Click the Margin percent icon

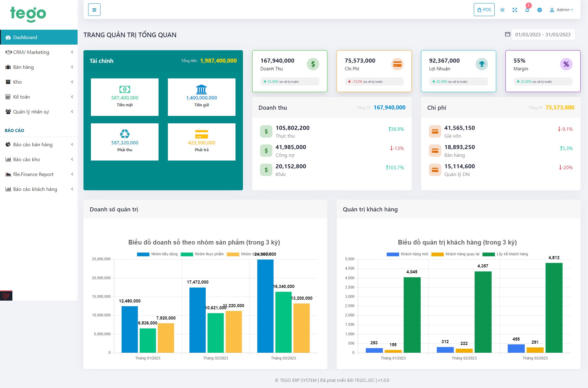pyautogui.click(x=566, y=64)
